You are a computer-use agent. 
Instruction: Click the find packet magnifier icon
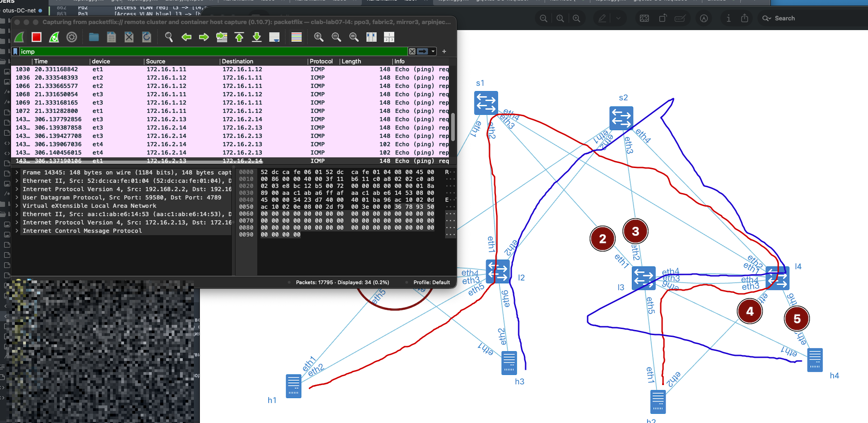pos(169,37)
